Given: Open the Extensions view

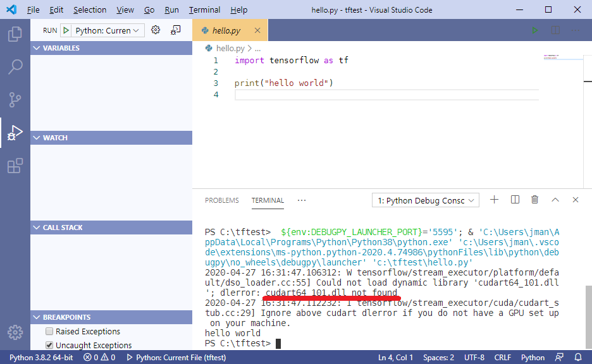Looking at the screenshot, I should pos(15,166).
